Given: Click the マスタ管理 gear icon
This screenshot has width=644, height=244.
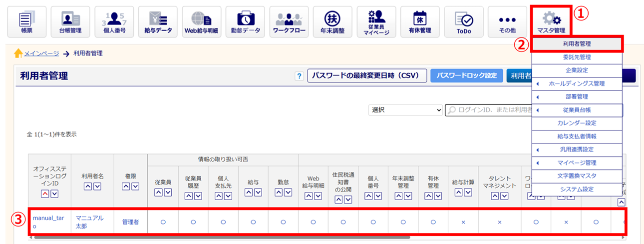Looking at the screenshot, I should tap(552, 22).
